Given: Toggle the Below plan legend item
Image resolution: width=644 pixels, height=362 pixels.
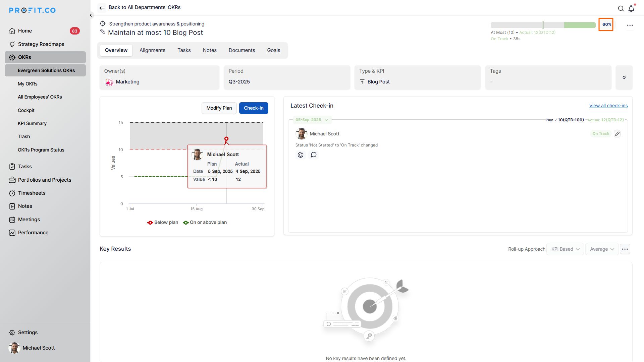Looking at the screenshot, I should [163, 223].
